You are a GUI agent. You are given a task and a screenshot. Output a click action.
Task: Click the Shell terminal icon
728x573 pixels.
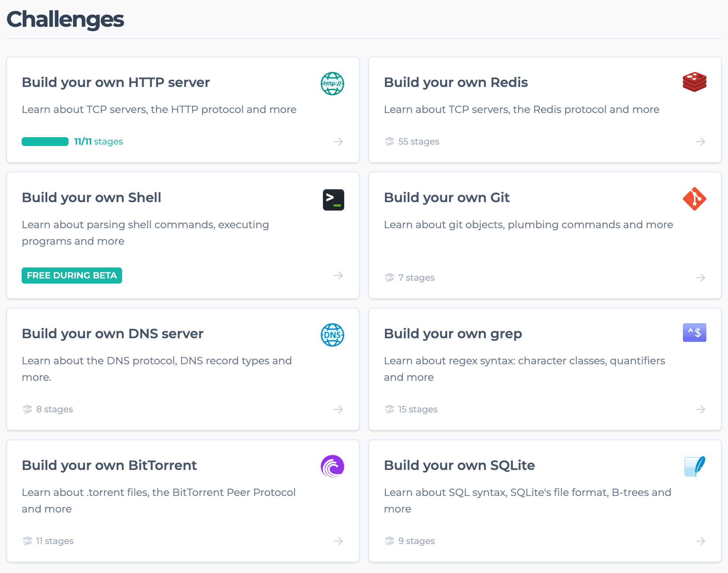coord(333,199)
